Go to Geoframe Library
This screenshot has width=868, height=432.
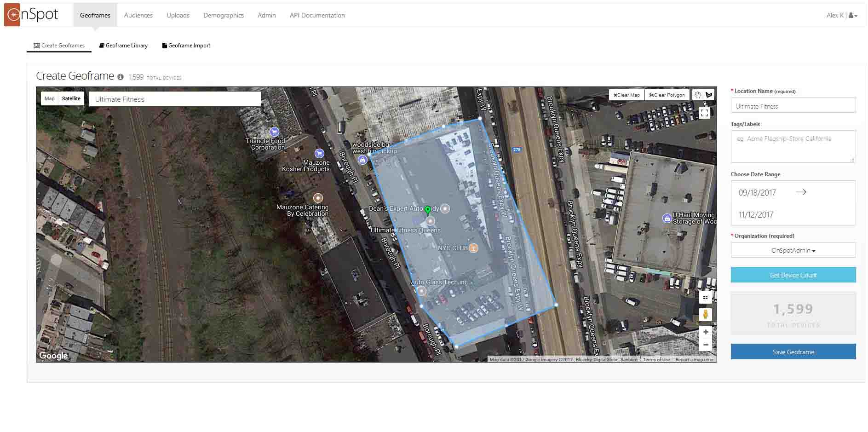tap(123, 46)
